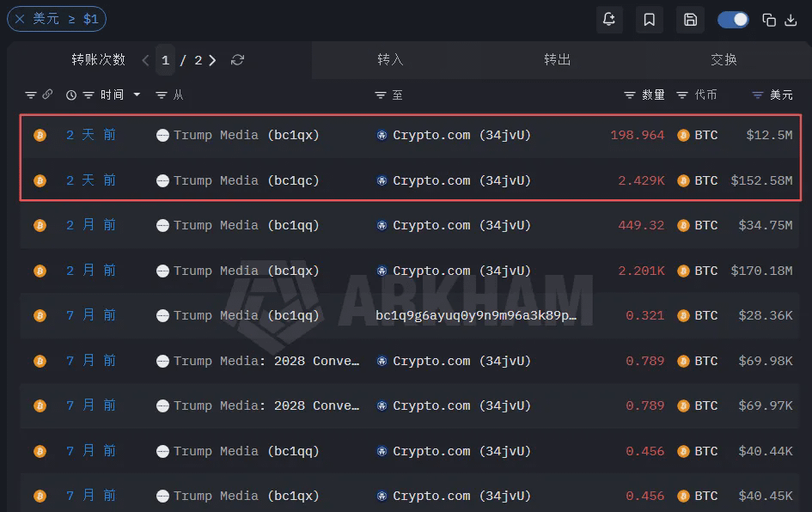
Task: Open Trump Media (bc1qx) in $40.45K row
Action: (x=238, y=496)
